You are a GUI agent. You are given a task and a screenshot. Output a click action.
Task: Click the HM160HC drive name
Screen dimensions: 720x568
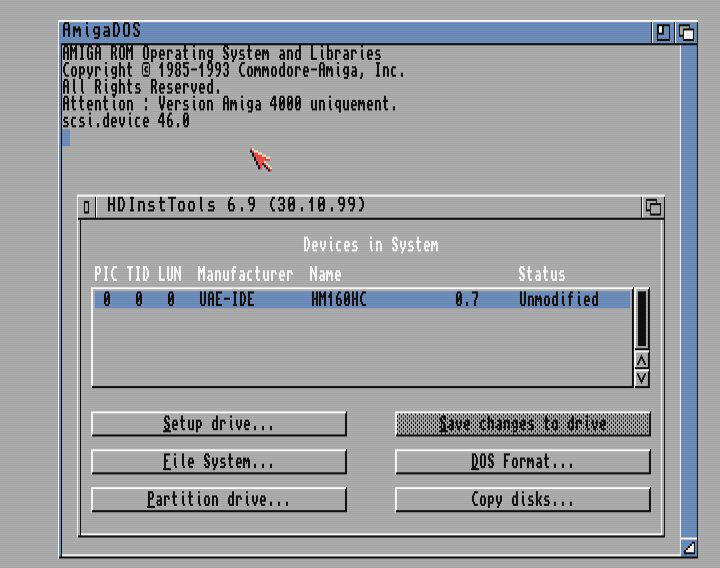coord(339,299)
